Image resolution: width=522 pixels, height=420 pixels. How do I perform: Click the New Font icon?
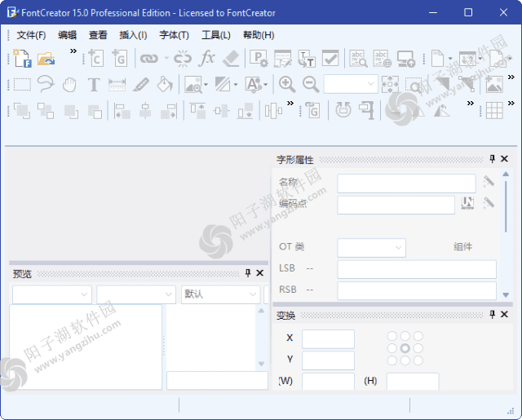[22, 59]
